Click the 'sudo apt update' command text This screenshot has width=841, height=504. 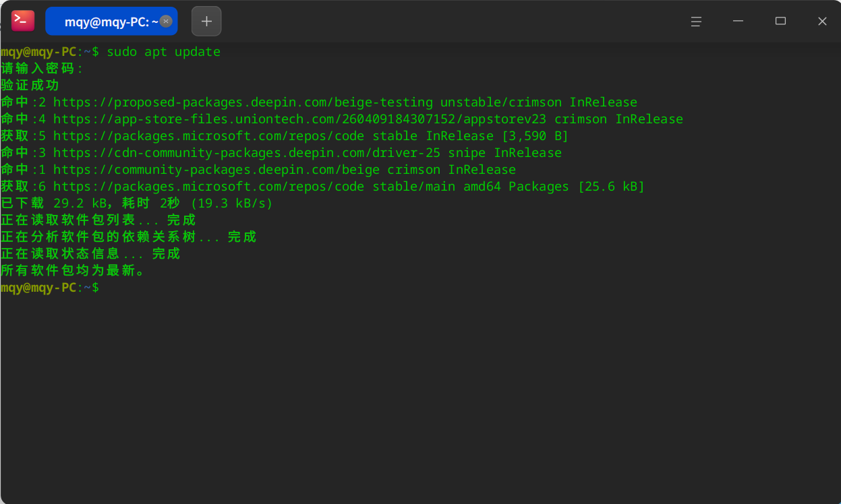(x=163, y=52)
